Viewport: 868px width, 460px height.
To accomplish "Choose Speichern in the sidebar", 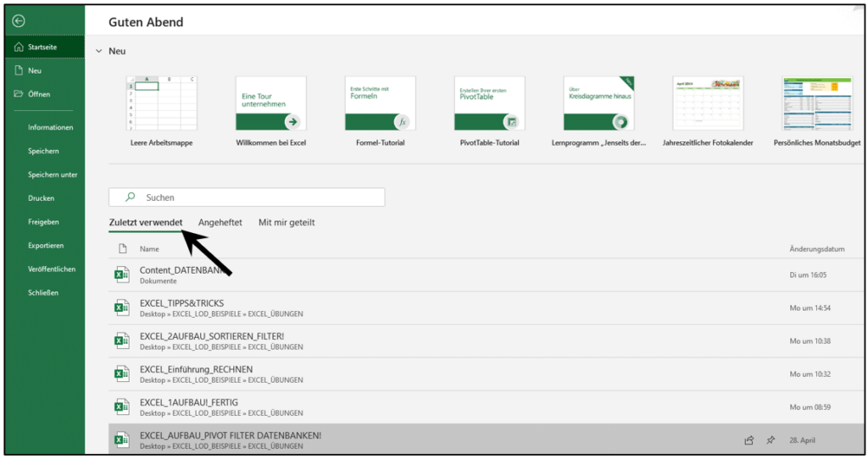I will (x=43, y=151).
